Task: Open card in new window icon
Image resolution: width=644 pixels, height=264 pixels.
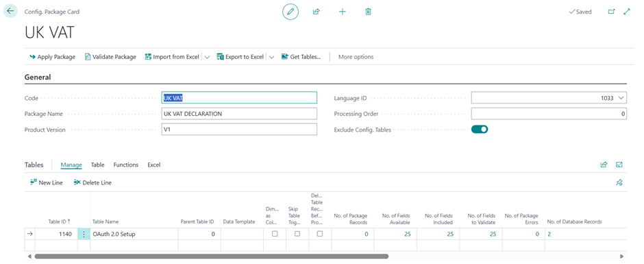Action: click(611, 12)
